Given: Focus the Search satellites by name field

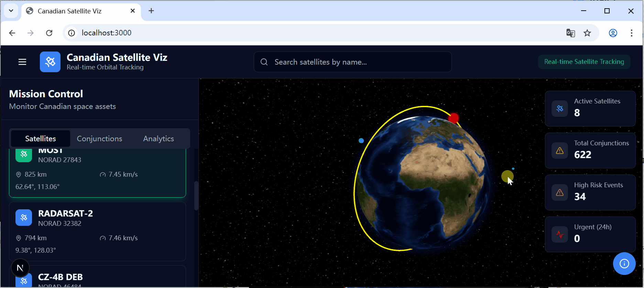Looking at the screenshot, I should (x=352, y=62).
